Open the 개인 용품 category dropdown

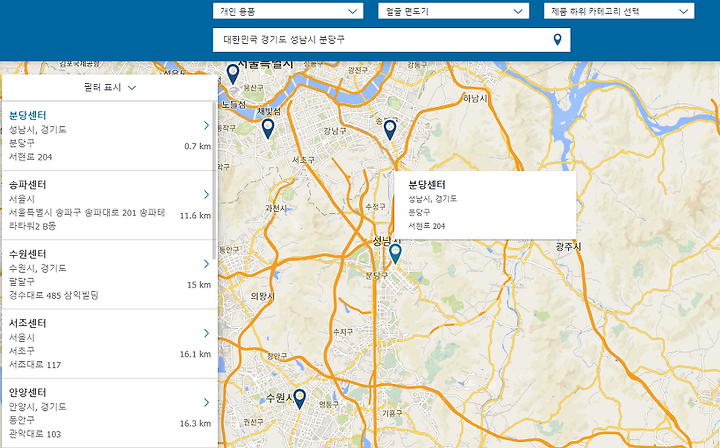pos(288,11)
